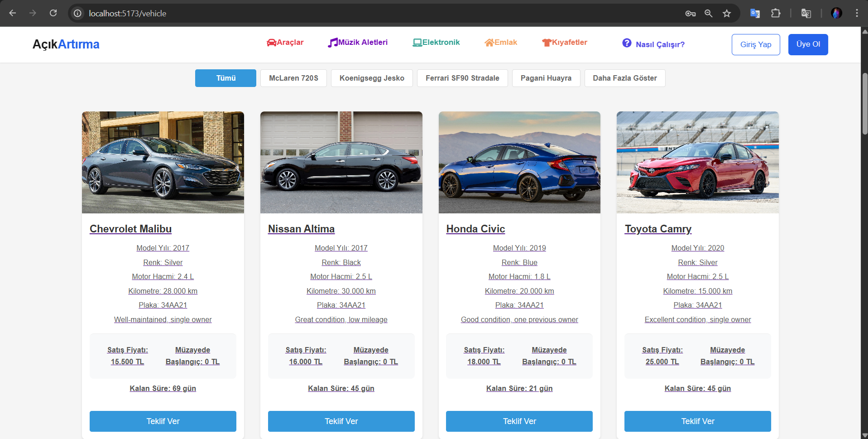Filter by Ferrari SF90 Stradale
The width and height of the screenshot is (868, 439).
tap(462, 78)
